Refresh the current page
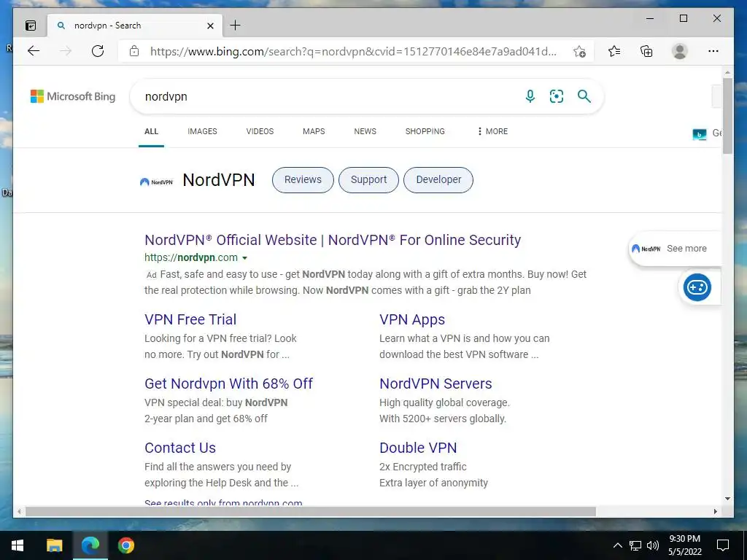 (x=98, y=51)
